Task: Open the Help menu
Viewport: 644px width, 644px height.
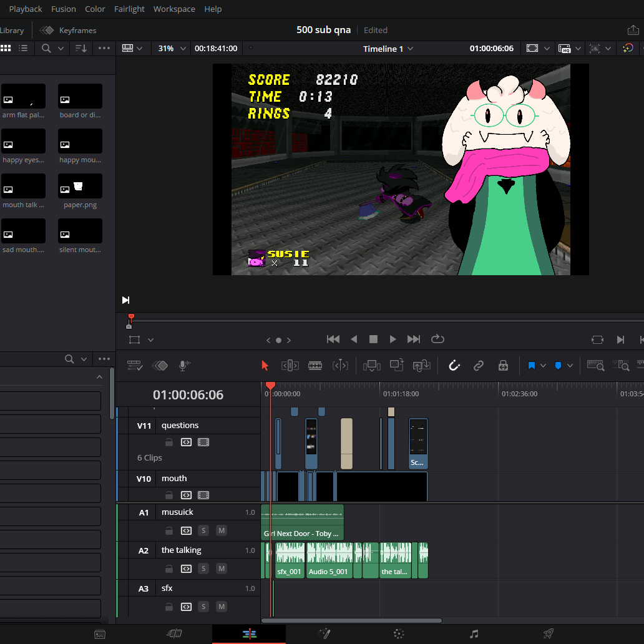Action: 213,9
